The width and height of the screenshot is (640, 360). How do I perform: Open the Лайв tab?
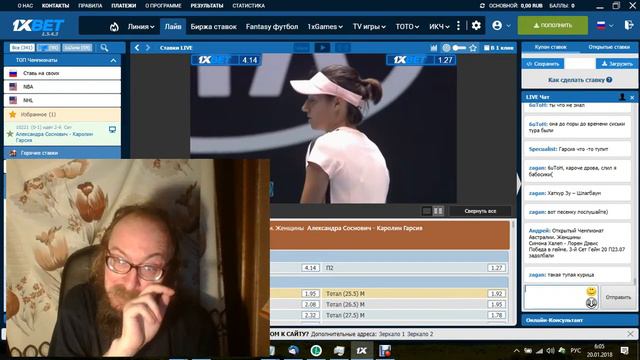[173, 27]
